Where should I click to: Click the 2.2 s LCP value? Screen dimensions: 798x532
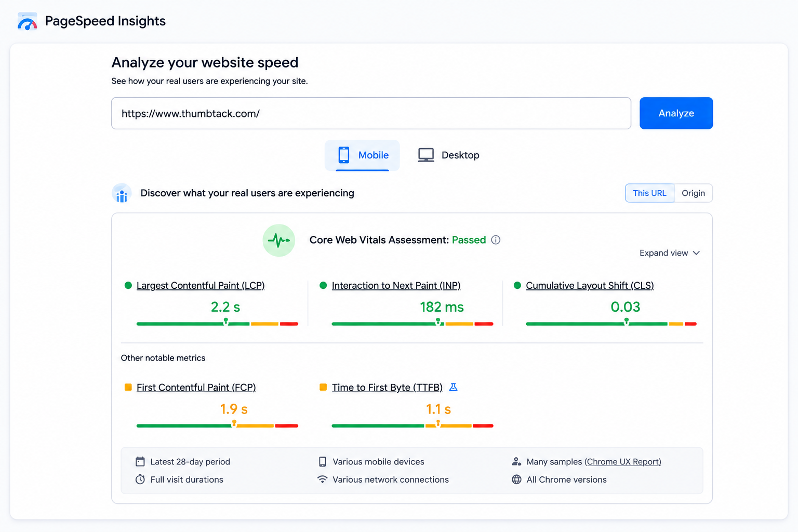pyautogui.click(x=225, y=307)
